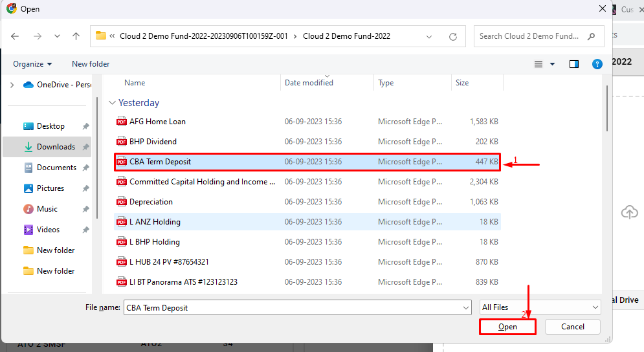The image size is (644, 352).
Task: Click the cloud upload icon behind dialog
Action: click(629, 212)
